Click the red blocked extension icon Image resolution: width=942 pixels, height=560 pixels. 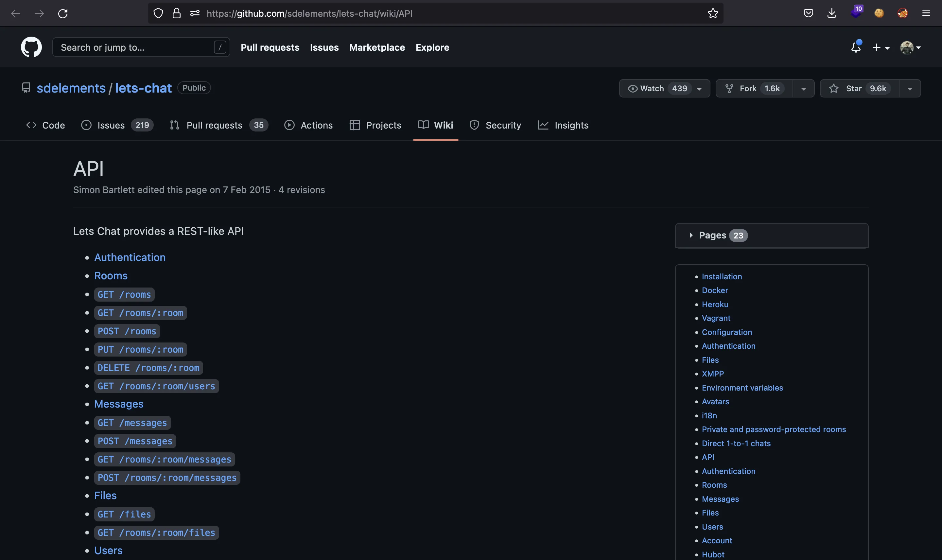coord(902,14)
